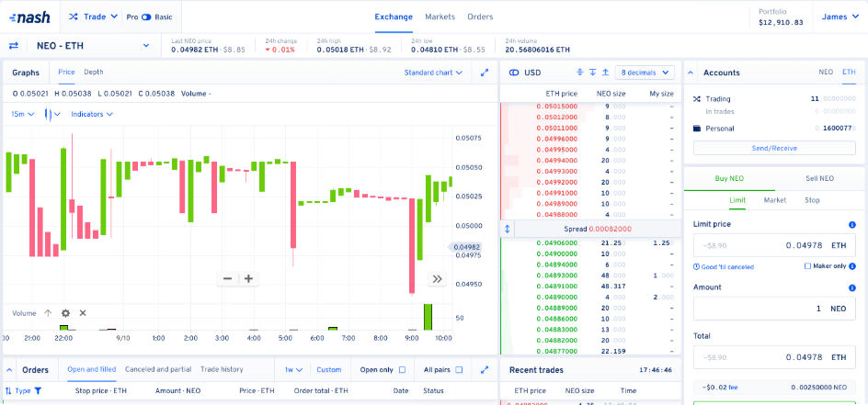Click the Type filter funnel icon
Image resolution: width=868 pixels, height=405 pixels.
[38, 390]
